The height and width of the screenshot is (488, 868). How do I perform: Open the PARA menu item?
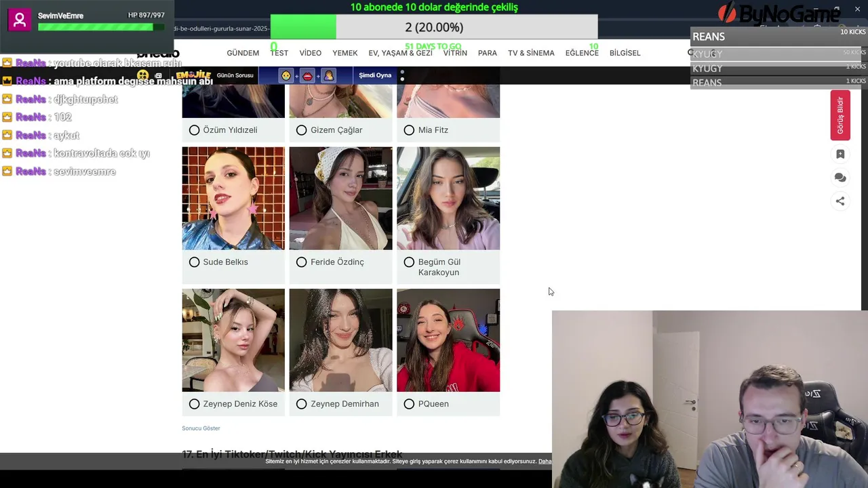point(488,53)
